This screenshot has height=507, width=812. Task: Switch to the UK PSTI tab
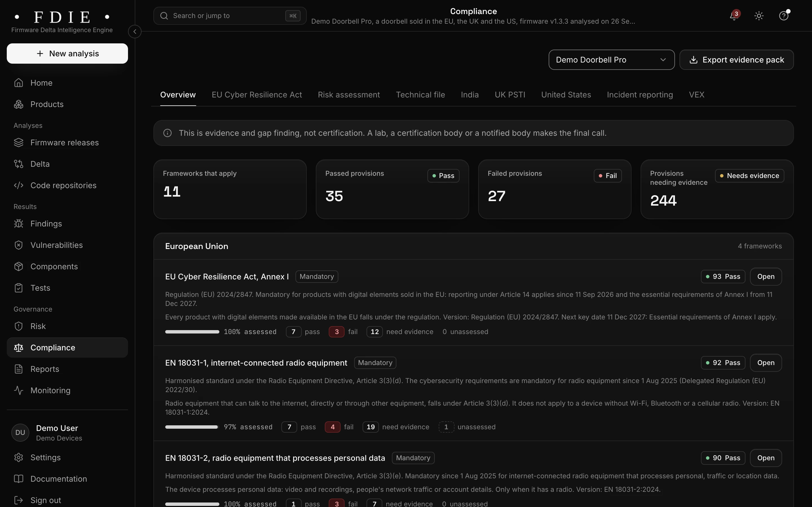coord(510,95)
